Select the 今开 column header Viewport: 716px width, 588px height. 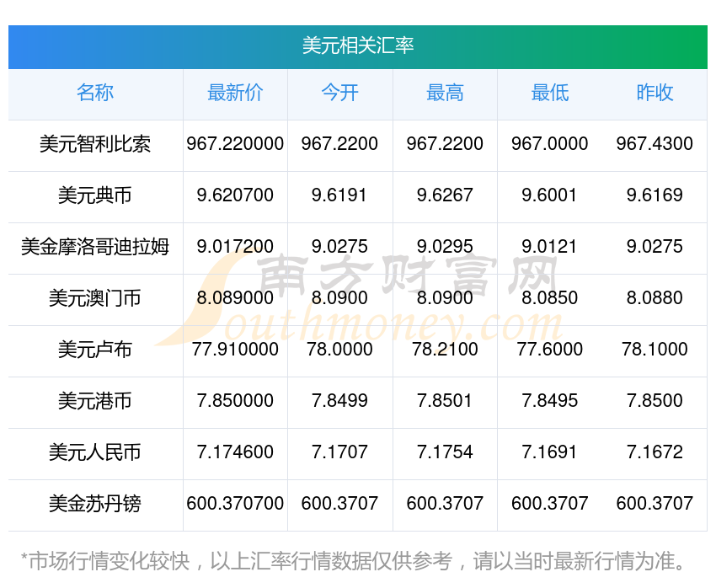[339, 93]
